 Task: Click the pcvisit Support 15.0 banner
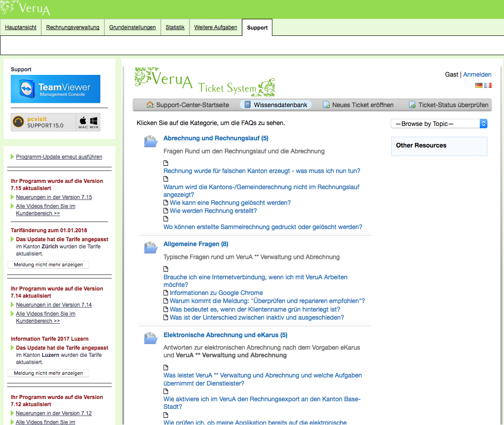56,122
